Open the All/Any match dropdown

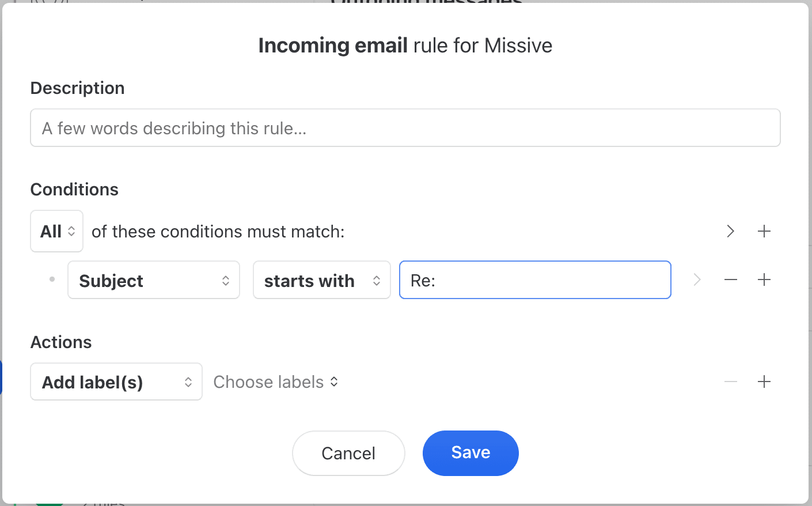(57, 231)
